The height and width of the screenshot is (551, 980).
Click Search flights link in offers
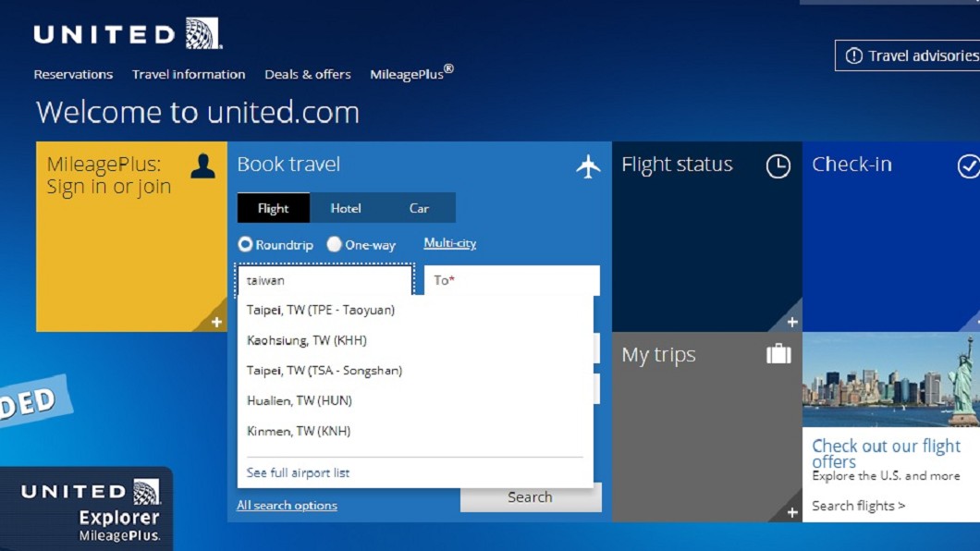(x=859, y=506)
